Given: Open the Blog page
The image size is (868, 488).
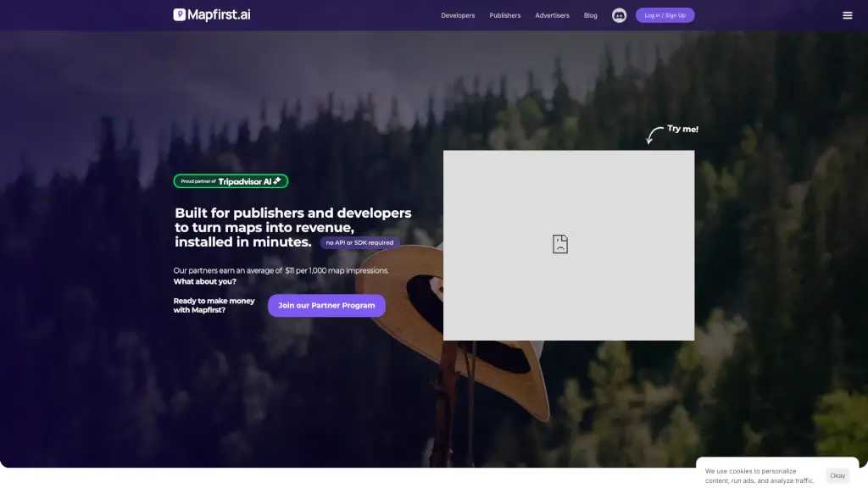Looking at the screenshot, I should click(x=591, y=14).
